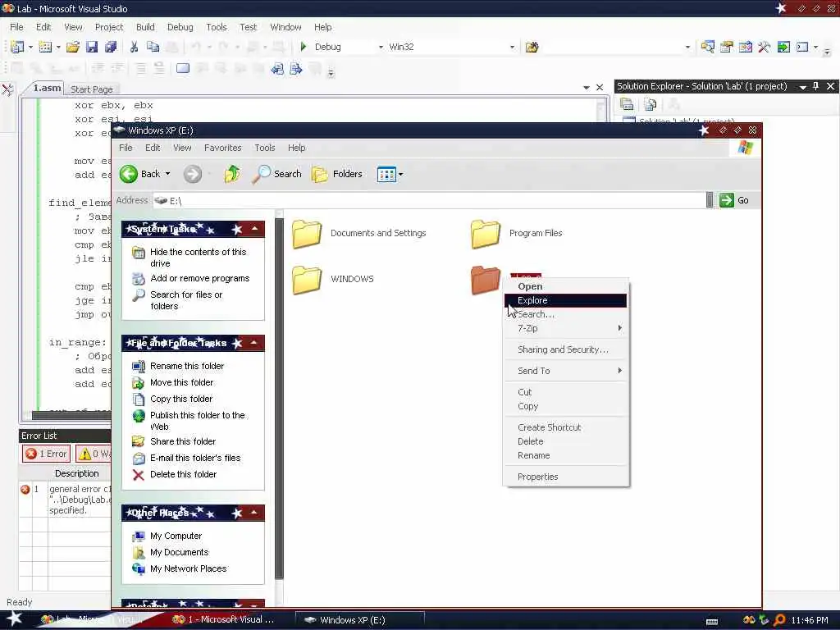Image resolution: width=840 pixels, height=630 pixels.
Task: Open the New Project icon dropdown arrow
Action: point(30,47)
